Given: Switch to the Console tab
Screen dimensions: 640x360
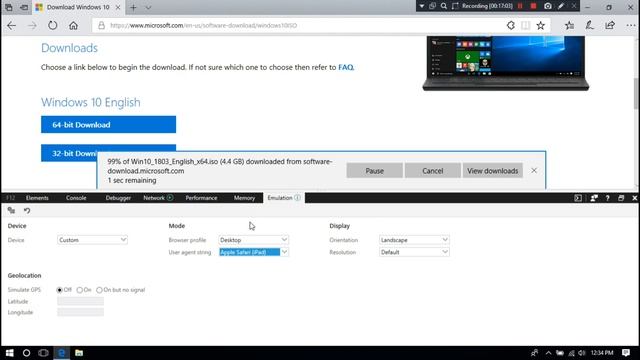Looking at the screenshot, I should coord(76,198).
